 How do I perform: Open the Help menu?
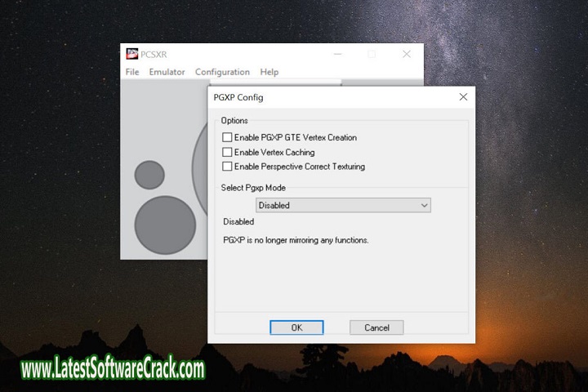pyautogui.click(x=269, y=72)
